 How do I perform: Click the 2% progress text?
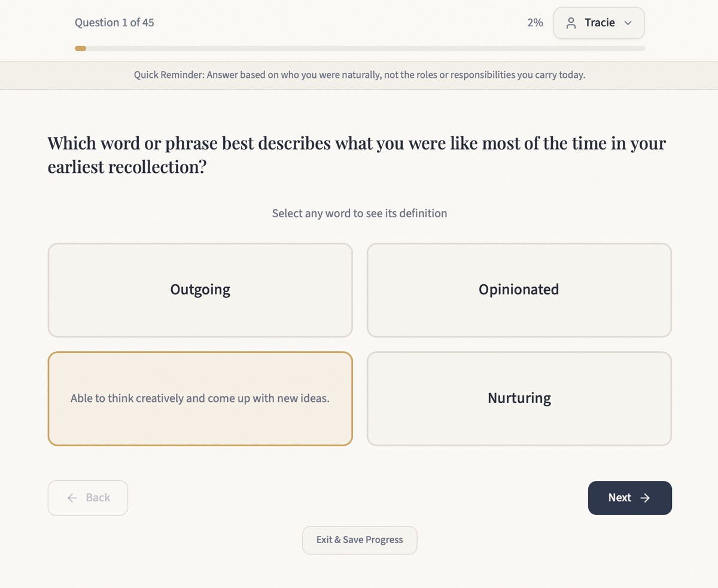pos(535,23)
